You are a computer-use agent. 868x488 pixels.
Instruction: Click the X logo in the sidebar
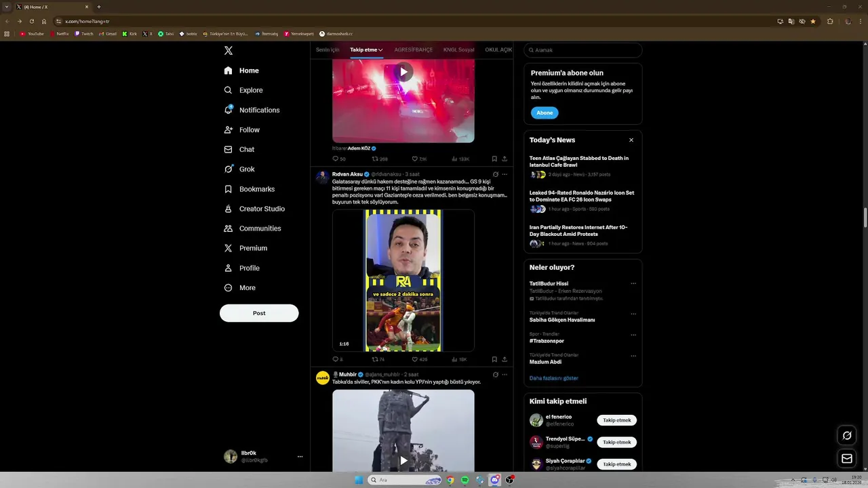click(x=229, y=51)
